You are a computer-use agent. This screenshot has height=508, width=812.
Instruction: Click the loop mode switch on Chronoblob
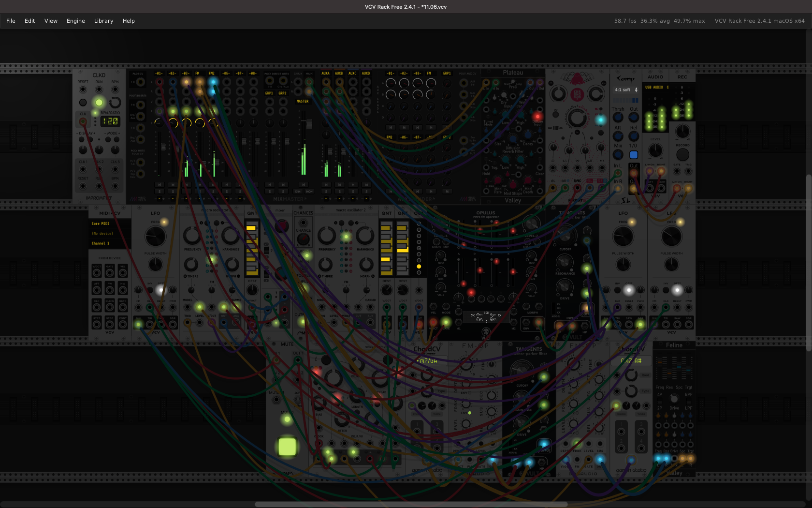[x=556, y=128]
